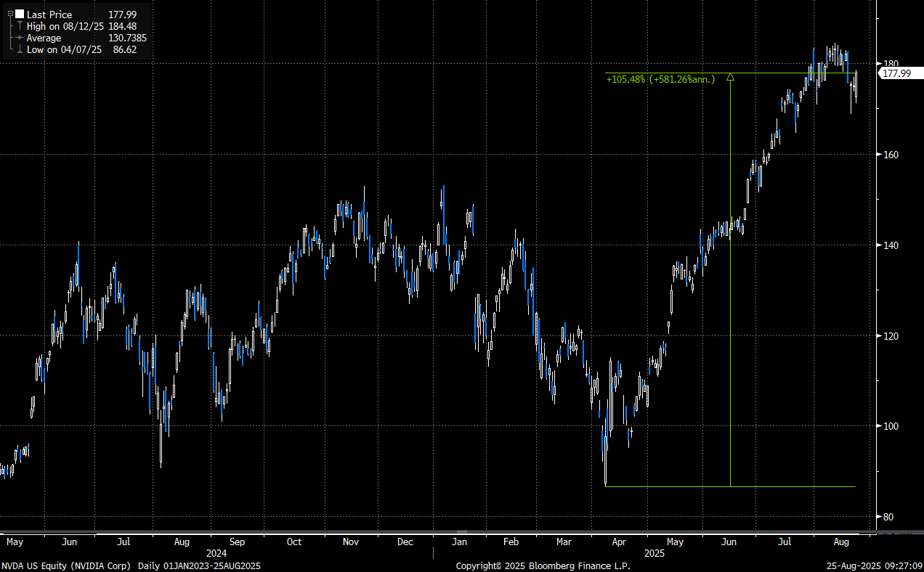Click the 'Average' legend label
The width and height of the screenshot is (924, 572).
point(44,38)
